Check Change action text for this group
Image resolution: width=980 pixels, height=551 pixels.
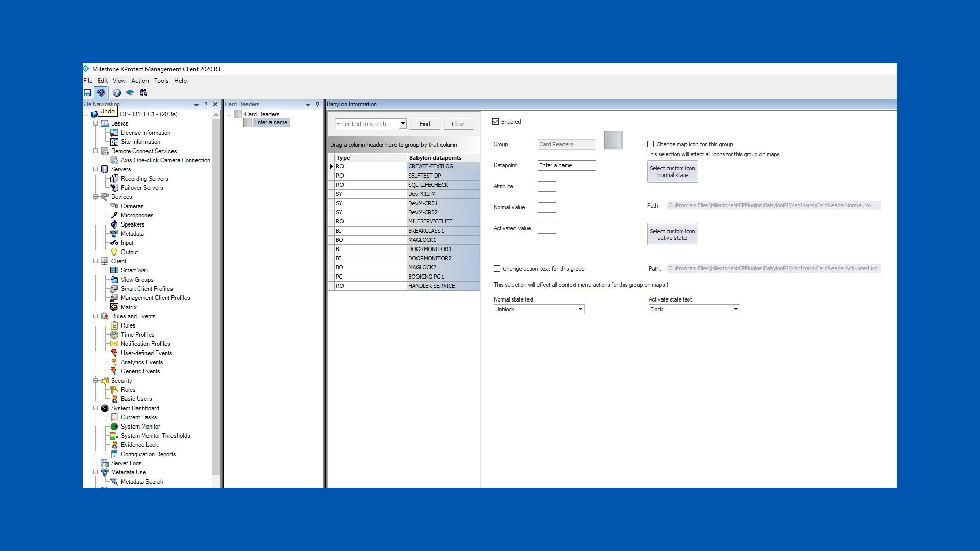[497, 269]
